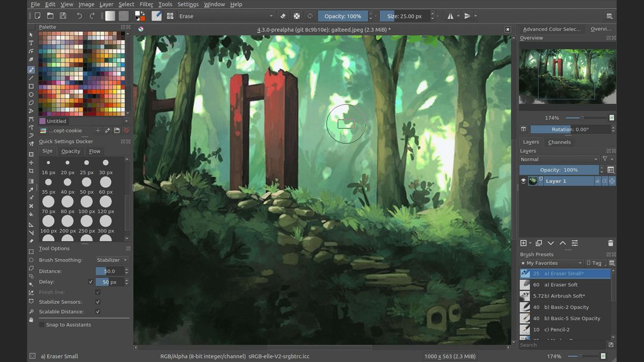
Task: Select the Freehand Brush tool
Action: point(31,69)
